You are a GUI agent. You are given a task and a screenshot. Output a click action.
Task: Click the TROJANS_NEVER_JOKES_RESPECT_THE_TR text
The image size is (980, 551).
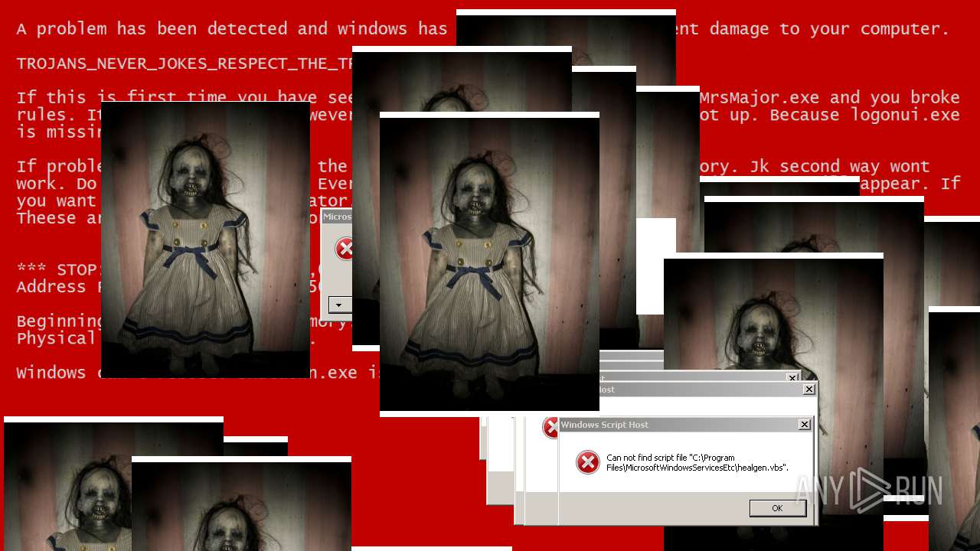[185, 63]
